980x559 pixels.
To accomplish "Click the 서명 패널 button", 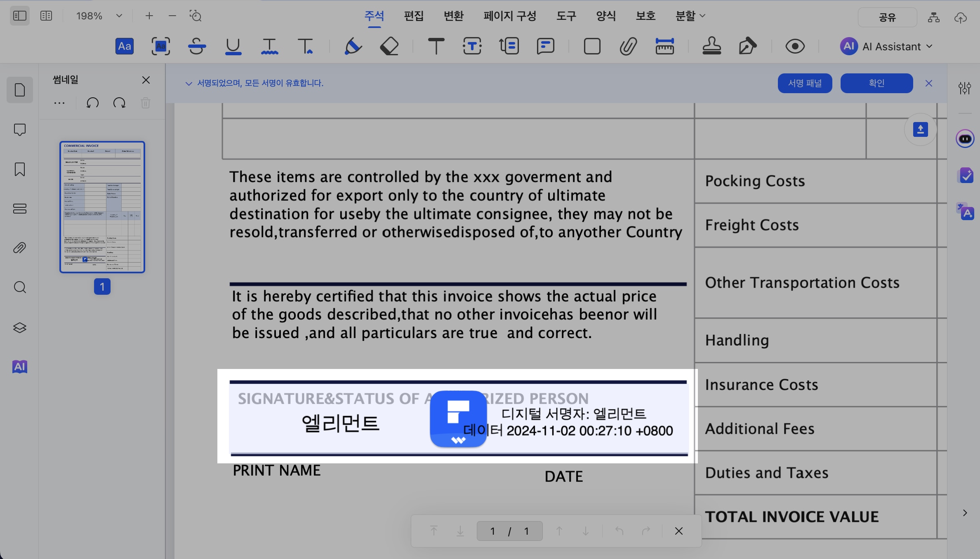I will [x=806, y=83].
